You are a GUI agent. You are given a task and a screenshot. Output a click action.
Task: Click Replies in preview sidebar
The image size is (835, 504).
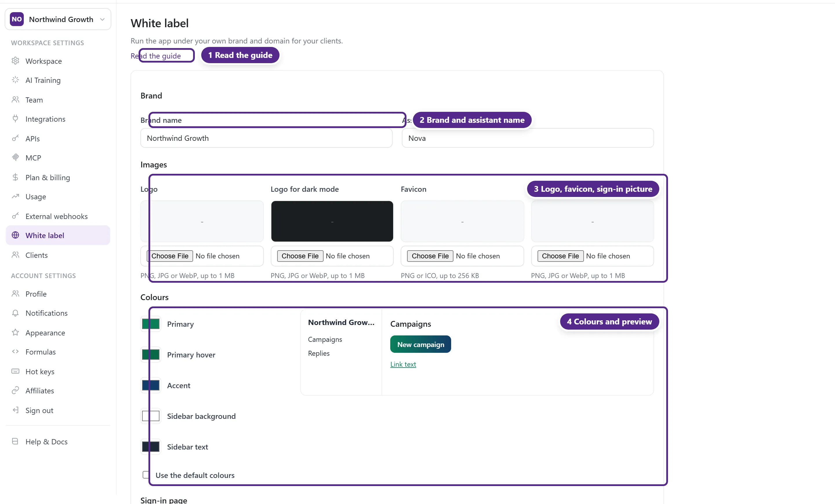(x=319, y=353)
